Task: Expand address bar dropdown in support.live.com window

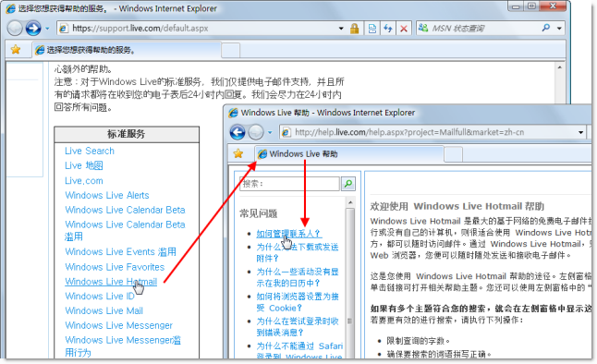Action: tap(341, 28)
